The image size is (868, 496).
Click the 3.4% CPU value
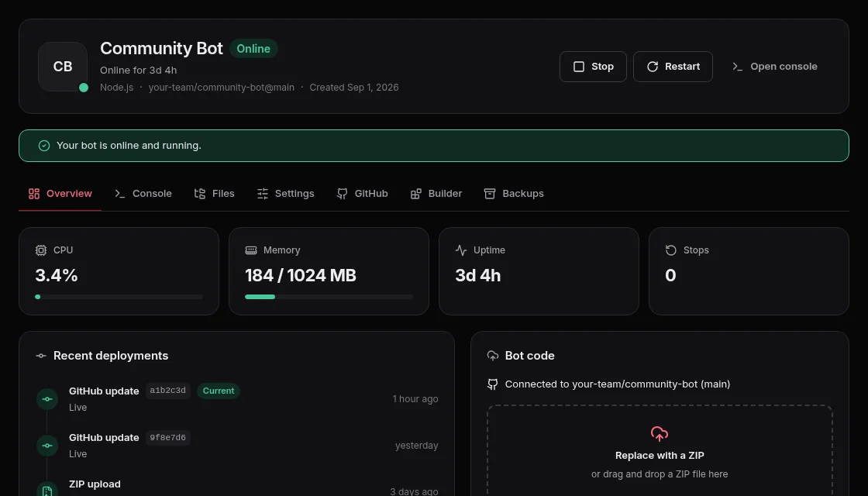click(57, 275)
